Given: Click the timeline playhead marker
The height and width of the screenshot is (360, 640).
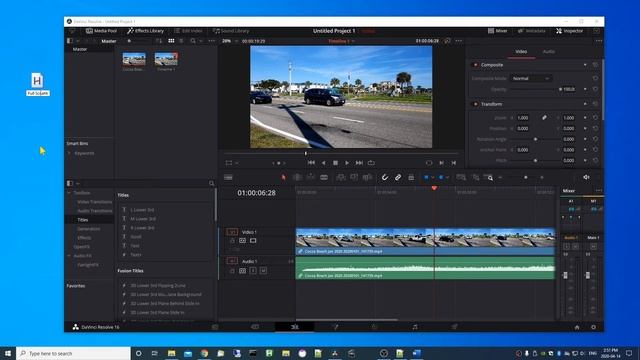Looking at the screenshot, I should point(434,188).
